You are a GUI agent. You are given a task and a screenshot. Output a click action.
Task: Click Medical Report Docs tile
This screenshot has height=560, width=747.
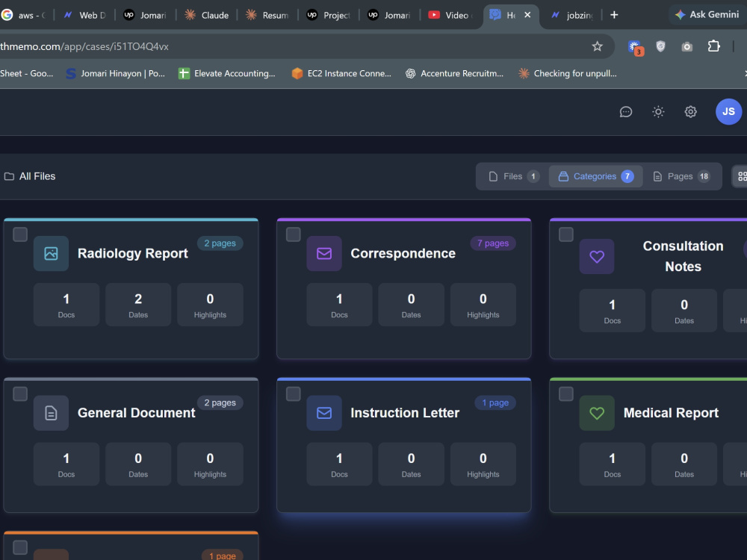[613, 464]
